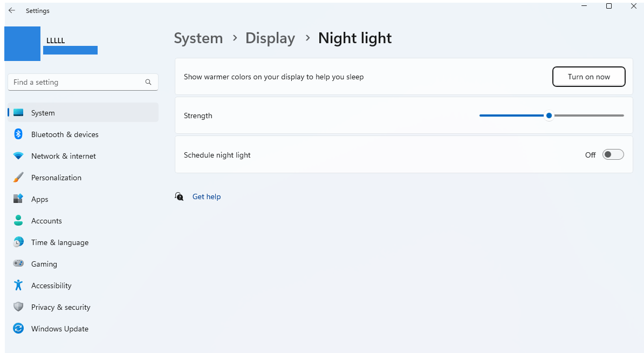
Task: Click the back arrow in Settings
Action: (x=12, y=11)
